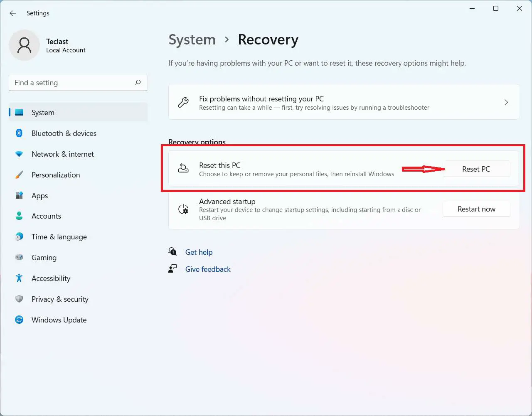Click the Bluetooth & devices icon
The image size is (532, 416).
pyautogui.click(x=19, y=133)
